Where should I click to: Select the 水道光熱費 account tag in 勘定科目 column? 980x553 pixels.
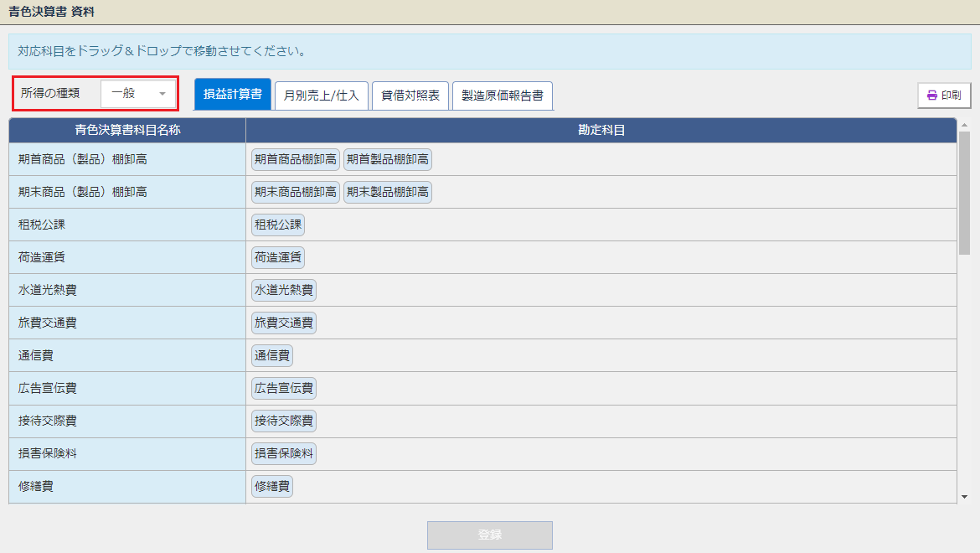(x=284, y=290)
